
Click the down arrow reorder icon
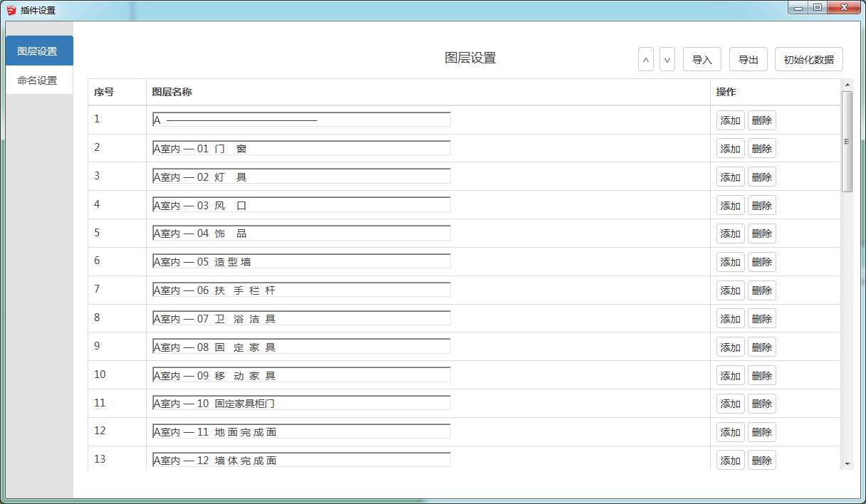coord(667,59)
